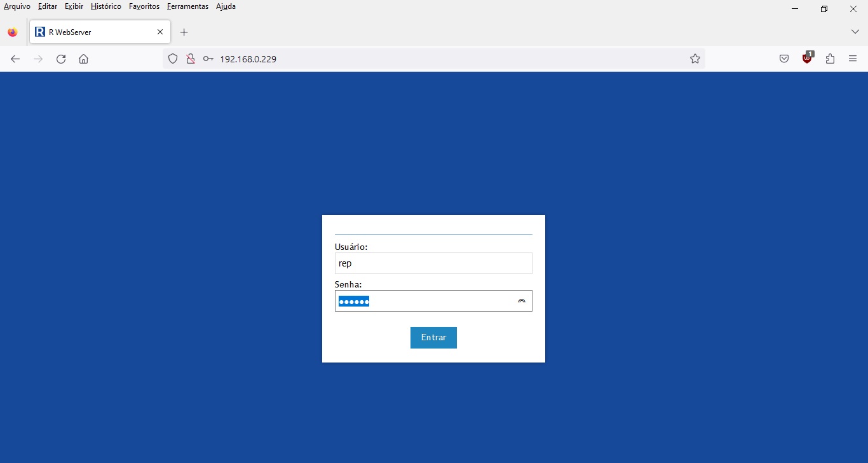Reveal password with eye icon
The height and width of the screenshot is (463, 868).
(522, 301)
